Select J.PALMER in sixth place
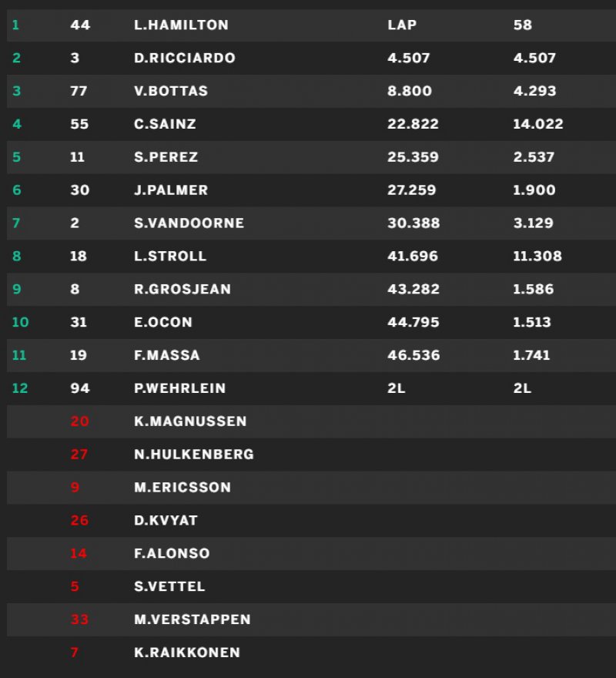The width and height of the screenshot is (616, 678). click(171, 190)
